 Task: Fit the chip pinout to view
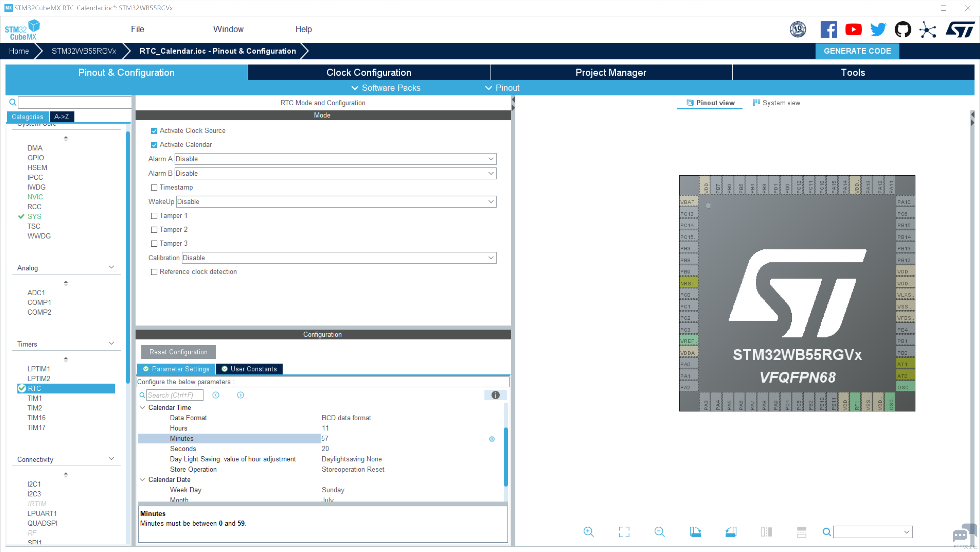624,532
